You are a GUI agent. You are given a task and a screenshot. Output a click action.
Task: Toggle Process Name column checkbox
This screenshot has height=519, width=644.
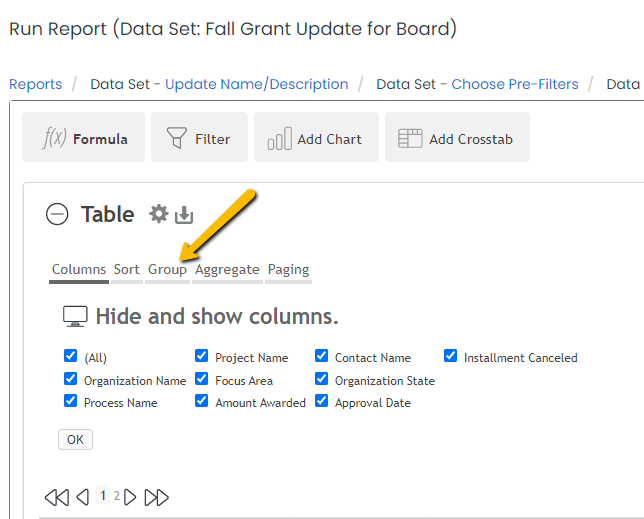point(71,400)
